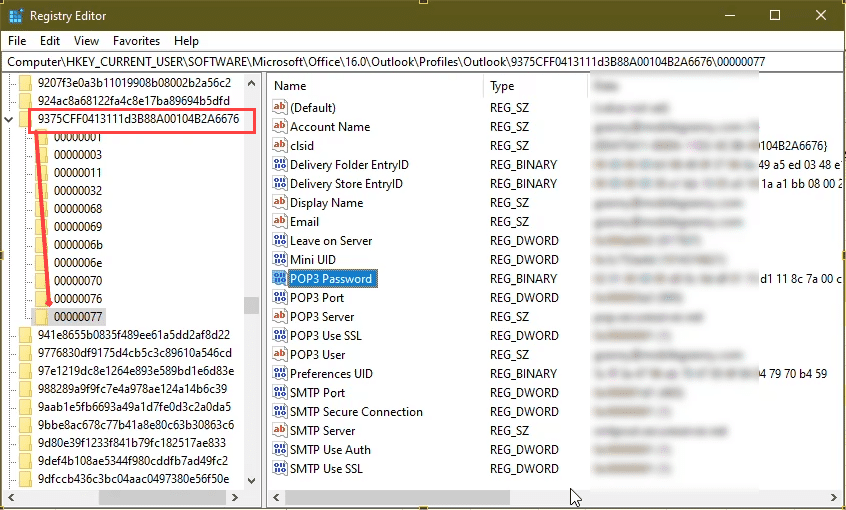The width and height of the screenshot is (846, 510).
Task: Open the File menu
Action: 17,41
